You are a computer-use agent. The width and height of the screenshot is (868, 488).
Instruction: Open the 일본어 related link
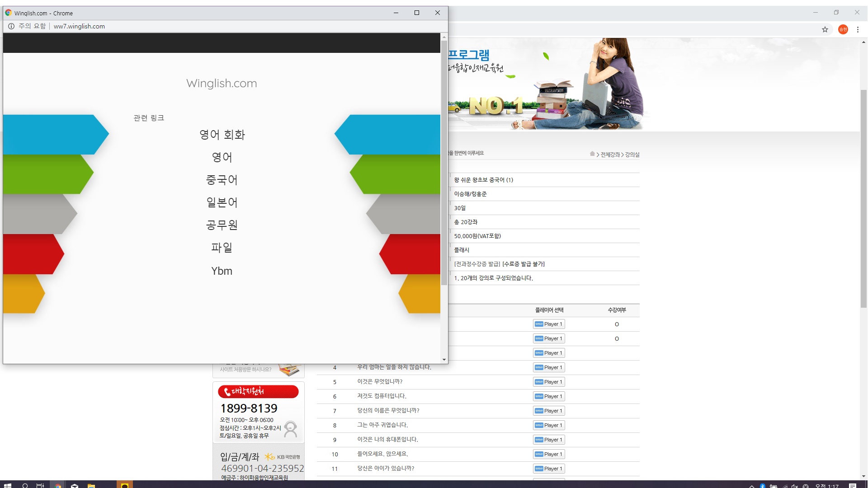pyautogui.click(x=222, y=202)
